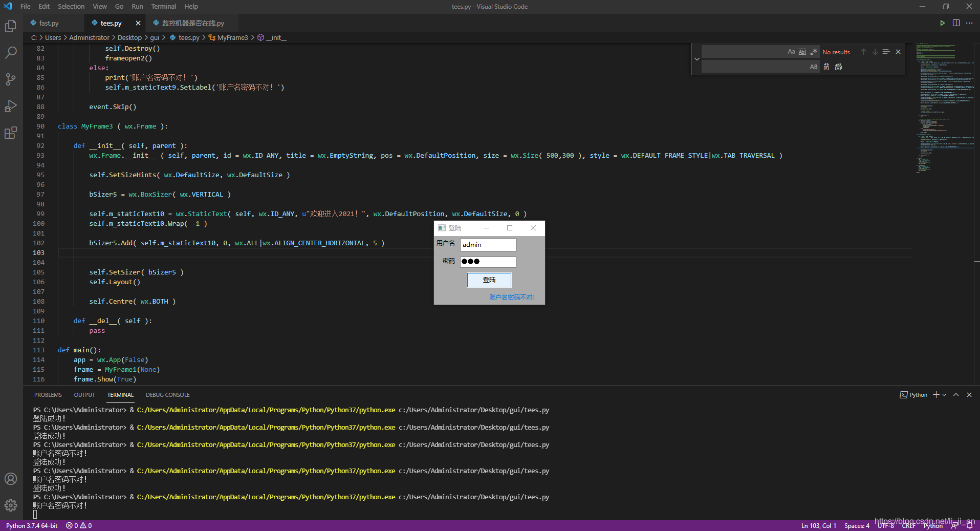The image size is (980, 531).
Task: Expand __init__ breadcrumb symbol
Action: (x=272, y=37)
